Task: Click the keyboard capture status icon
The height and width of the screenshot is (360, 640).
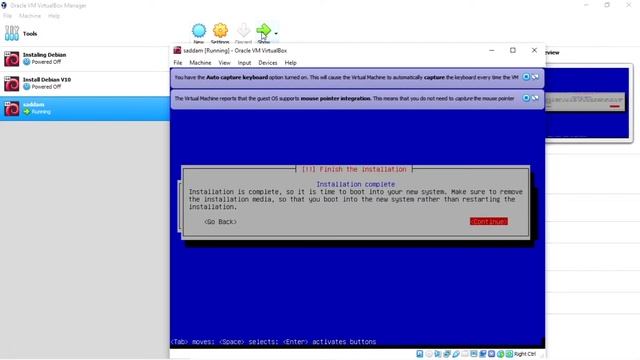Action: (509, 354)
